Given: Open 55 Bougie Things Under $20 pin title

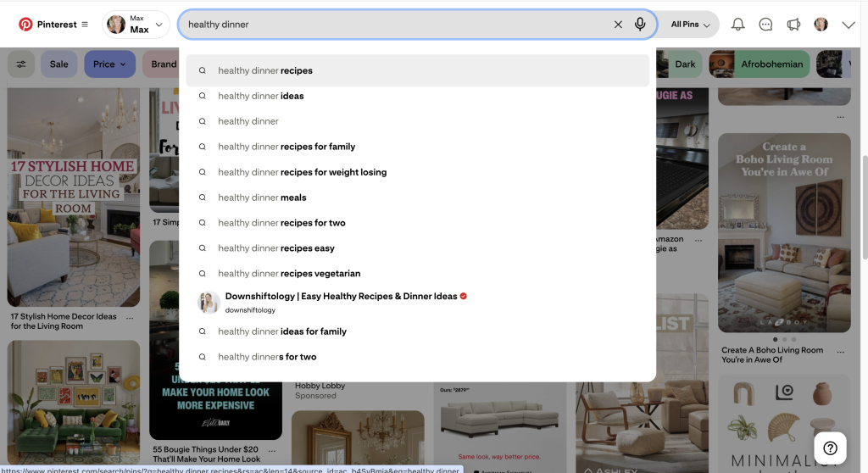Looking at the screenshot, I should tap(207, 454).
